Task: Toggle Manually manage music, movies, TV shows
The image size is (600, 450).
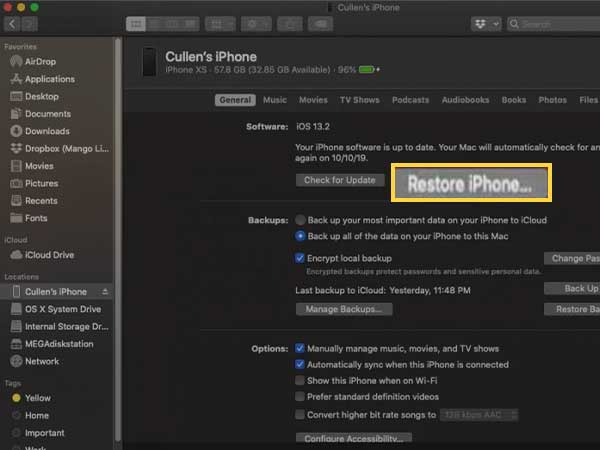Action: point(300,349)
